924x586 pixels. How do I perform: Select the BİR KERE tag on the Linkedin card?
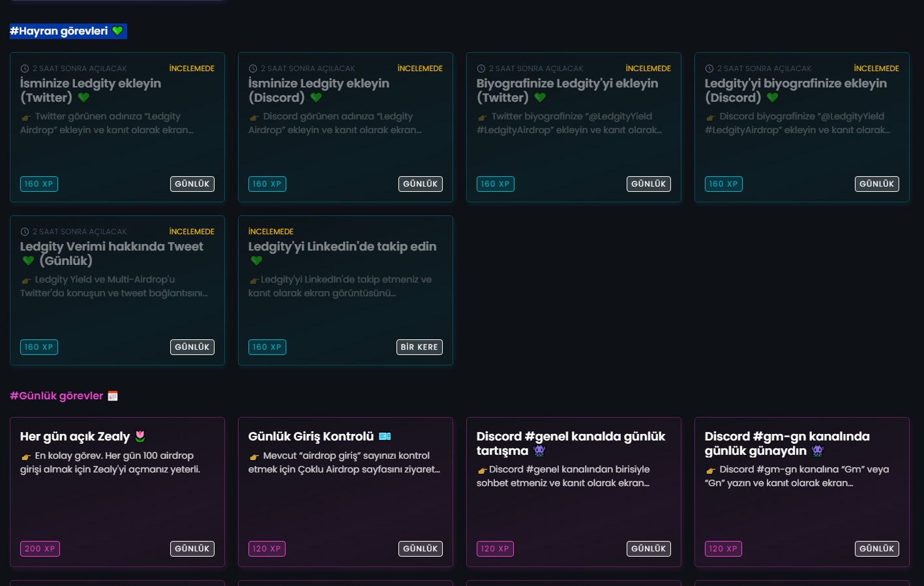click(x=419, y=347)
